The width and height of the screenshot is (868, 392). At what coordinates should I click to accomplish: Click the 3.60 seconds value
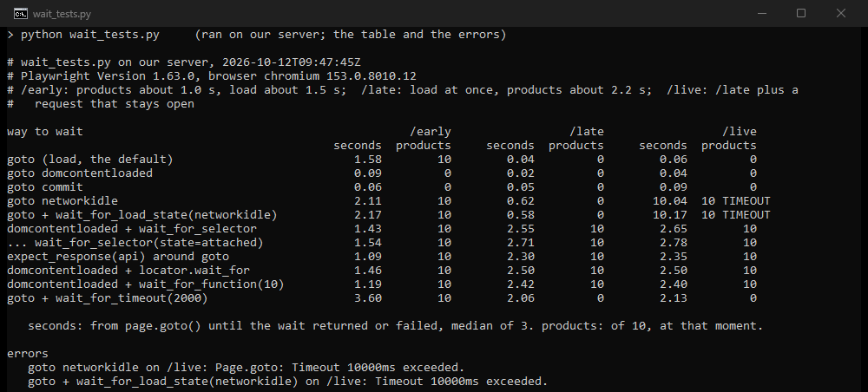coord(367,298)
